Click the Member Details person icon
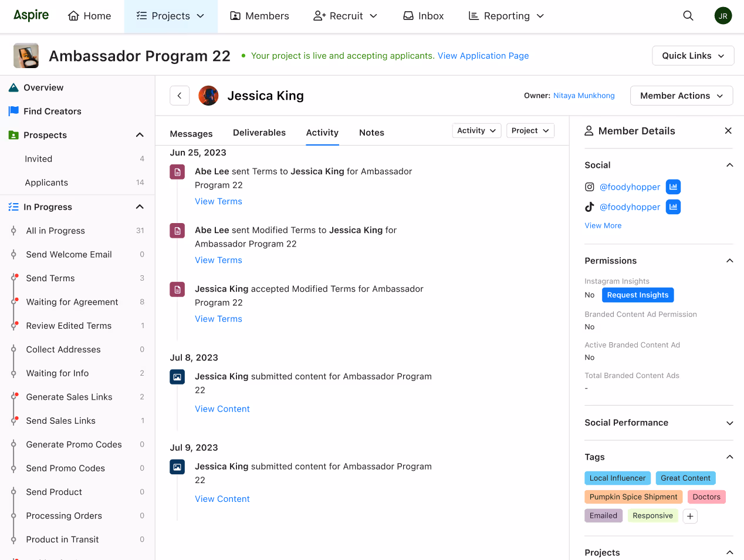Image resolution: width=744 pixels, height=560 pixels. pos(589,131)
